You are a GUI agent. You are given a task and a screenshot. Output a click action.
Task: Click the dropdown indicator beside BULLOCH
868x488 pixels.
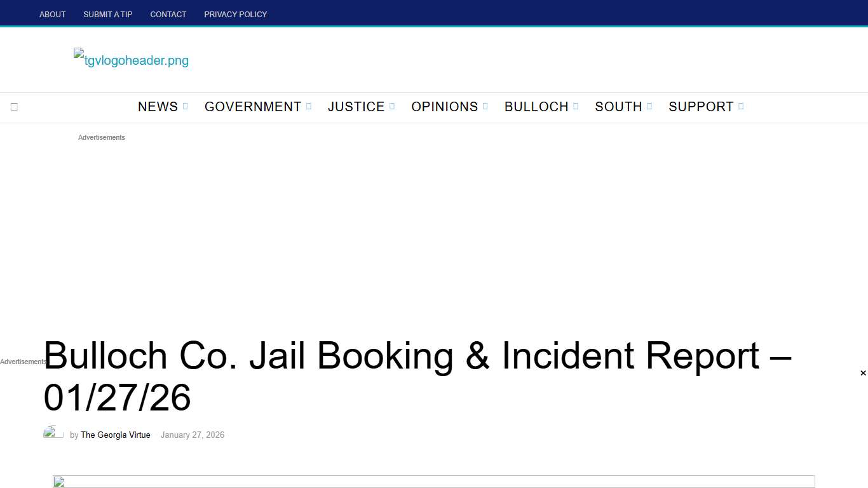[576, 106]
